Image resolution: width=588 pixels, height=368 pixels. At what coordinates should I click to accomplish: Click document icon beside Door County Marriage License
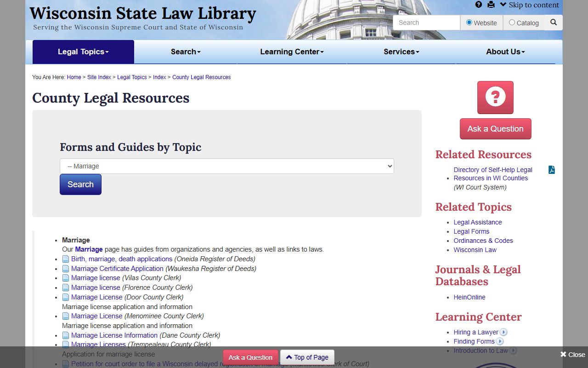coord(66,297)
